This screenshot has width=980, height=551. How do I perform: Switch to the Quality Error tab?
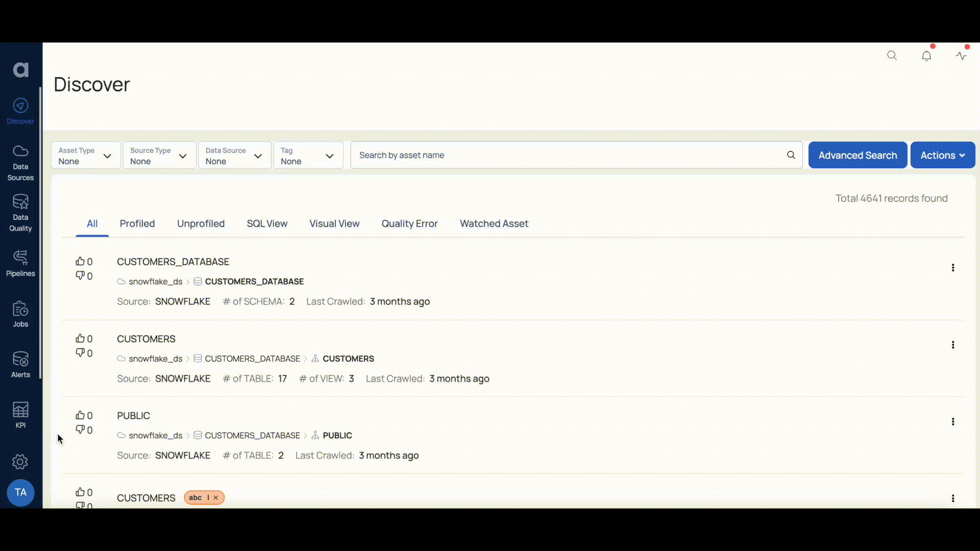point(409,223)
